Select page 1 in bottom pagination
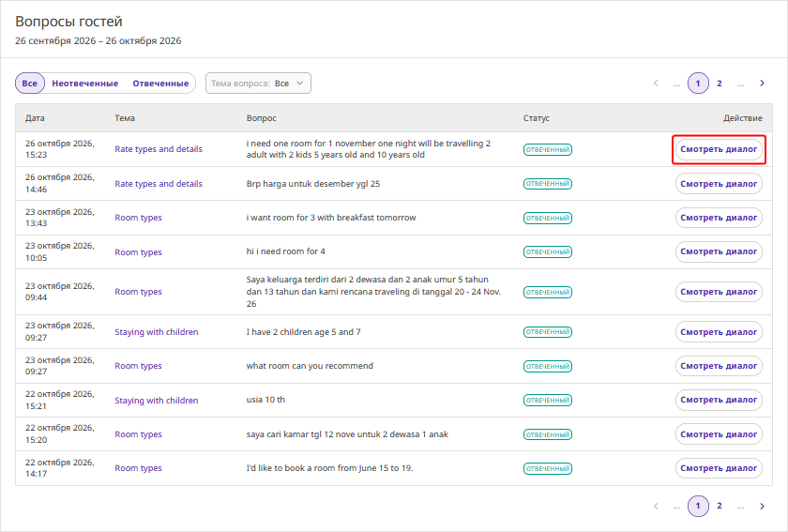Image resolution: width=788 pixels, height=532 pixels. [698, 507]
